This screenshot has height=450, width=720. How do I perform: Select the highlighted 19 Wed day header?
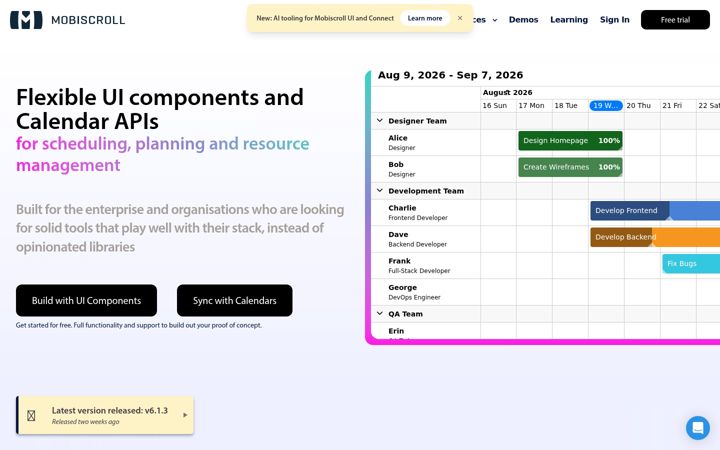(606, 106)
